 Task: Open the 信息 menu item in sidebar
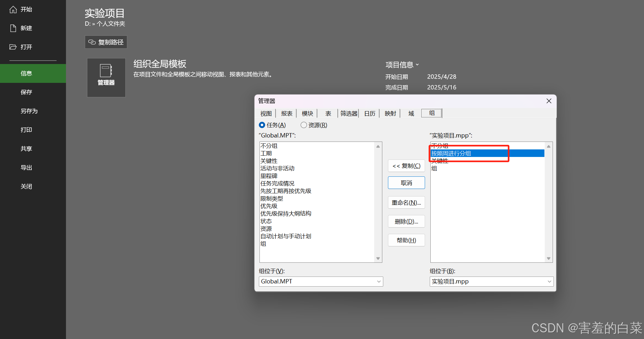tap(33, 73)
